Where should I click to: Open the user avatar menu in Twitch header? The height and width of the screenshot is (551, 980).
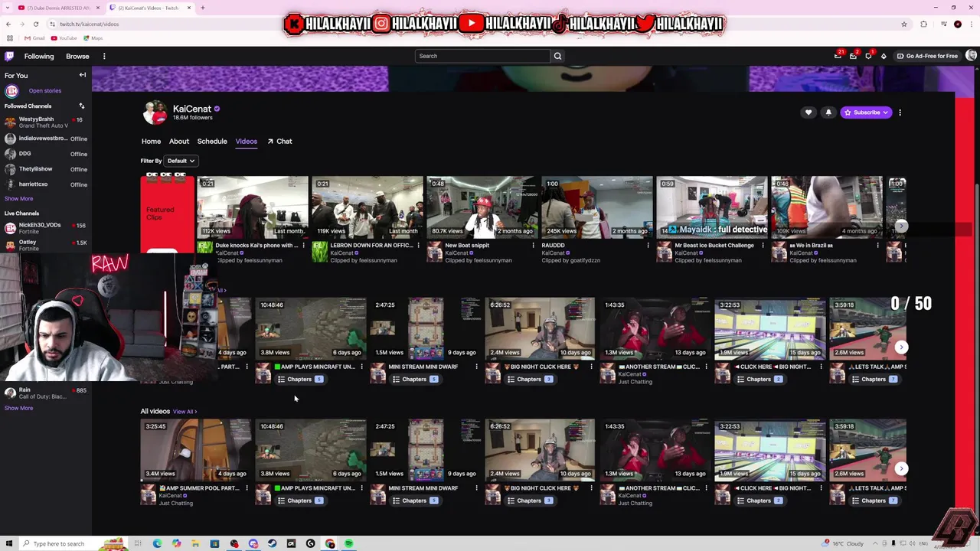click(972, 56)
